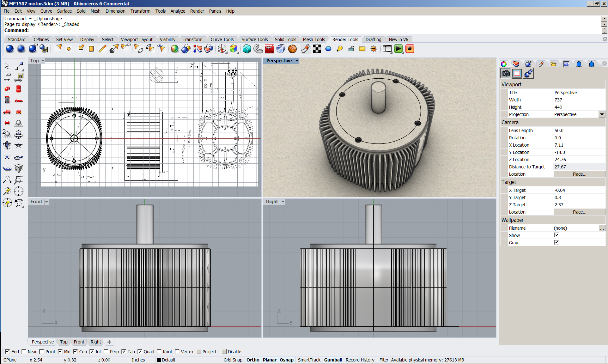608x364 pixels.
Task: Uncheck the Wallpaper Show checkbox
Action: 556,235
